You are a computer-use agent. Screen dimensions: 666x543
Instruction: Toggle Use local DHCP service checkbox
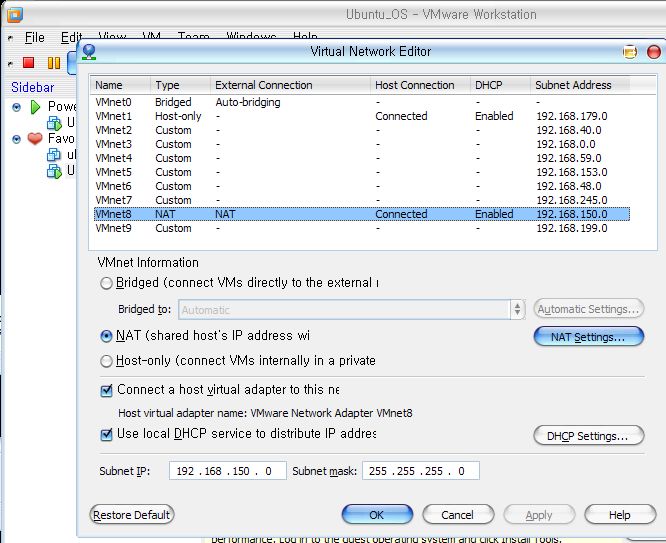(106, 435)
